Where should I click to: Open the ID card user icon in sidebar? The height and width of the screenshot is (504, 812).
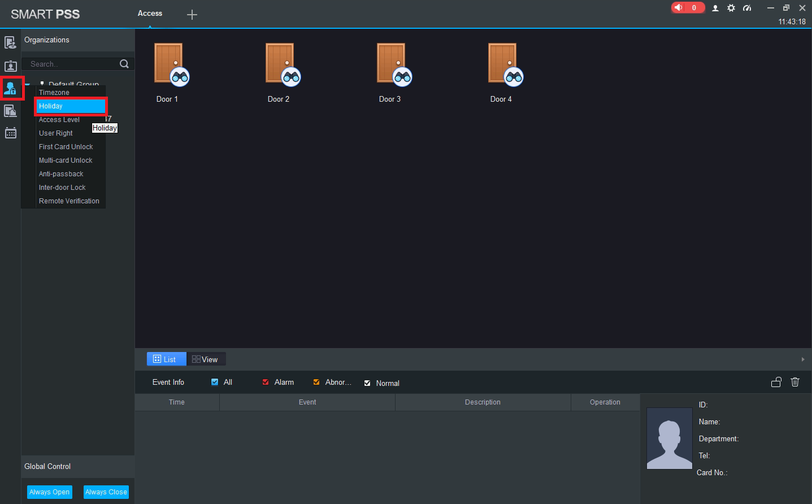[x=11, y=66]
